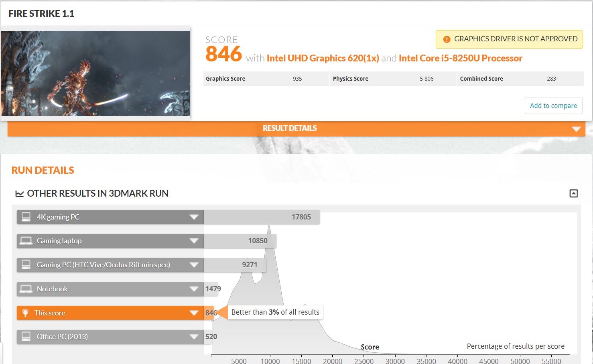Click the chart icon beside Other Results heading

[x=19, y=194]
